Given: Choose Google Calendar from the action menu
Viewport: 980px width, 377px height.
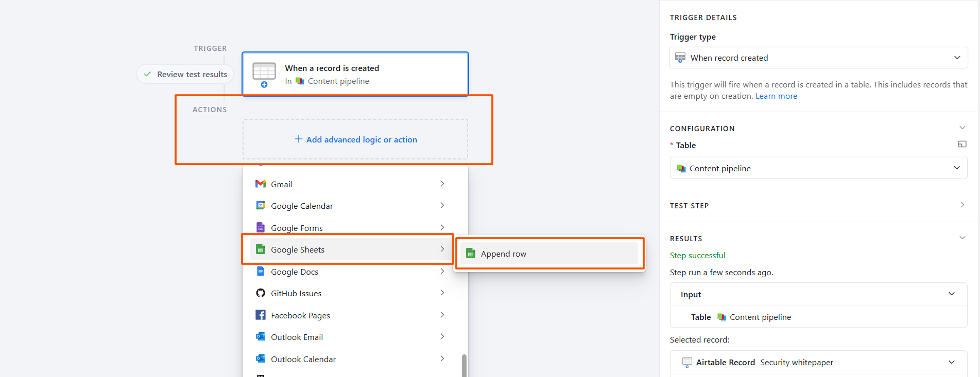Looking at the screenshot, I should point(350,205).
